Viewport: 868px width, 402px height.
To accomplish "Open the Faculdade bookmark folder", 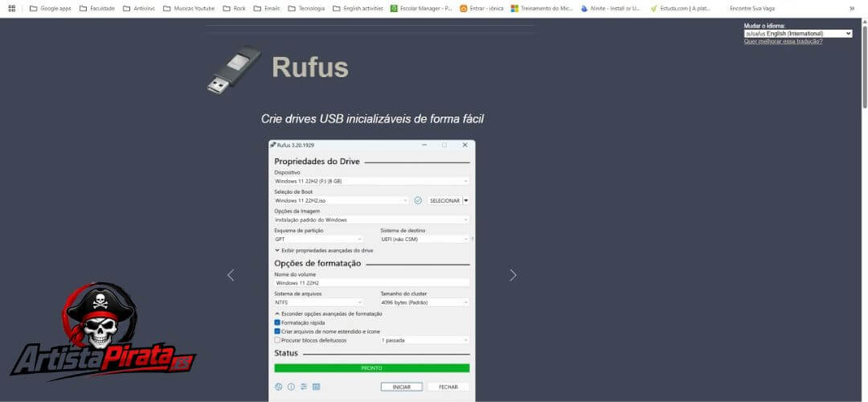I will pyautogui.click(x=97, y=8).
